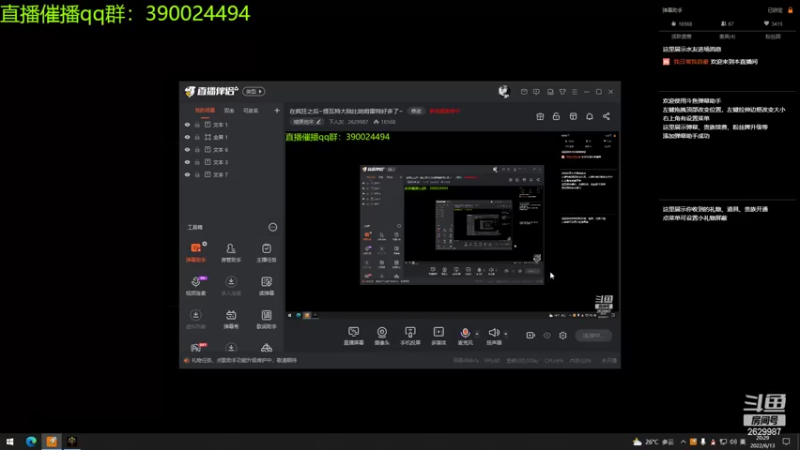This screenshot has width=800, height=450.
Task: Open the orange streaming app taskbar icon
Action: tap(52, 442)
